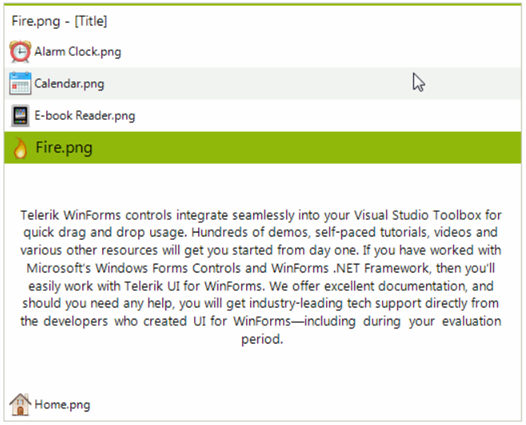This screenshot has height=425, width=526.
Task: Select the Alarm Clock.png list item
Action: click(x=263, y=52)
